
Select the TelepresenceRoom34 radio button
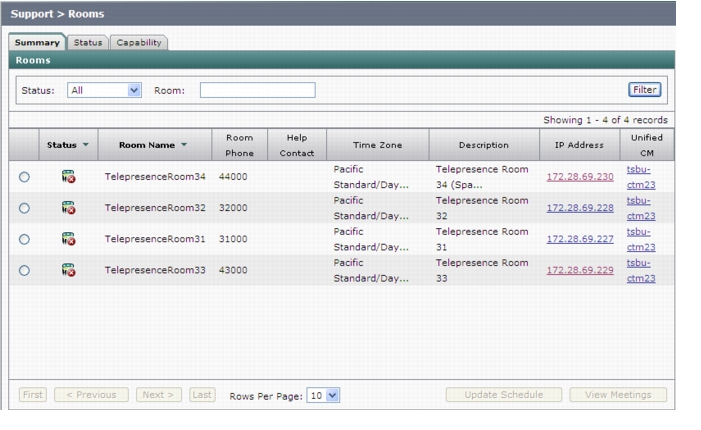(x=24, y=177)
